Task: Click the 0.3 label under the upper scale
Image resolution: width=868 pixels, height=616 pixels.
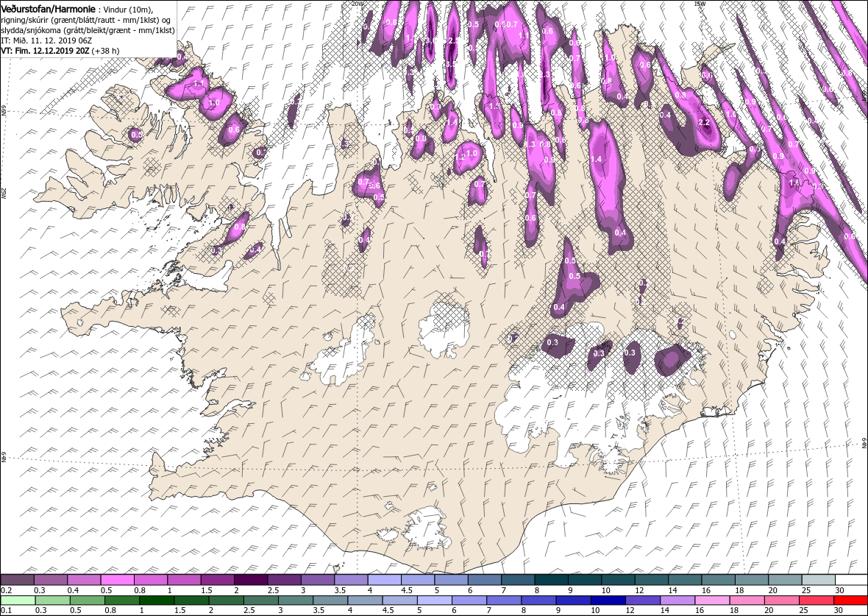Action: tap(40, 590)
